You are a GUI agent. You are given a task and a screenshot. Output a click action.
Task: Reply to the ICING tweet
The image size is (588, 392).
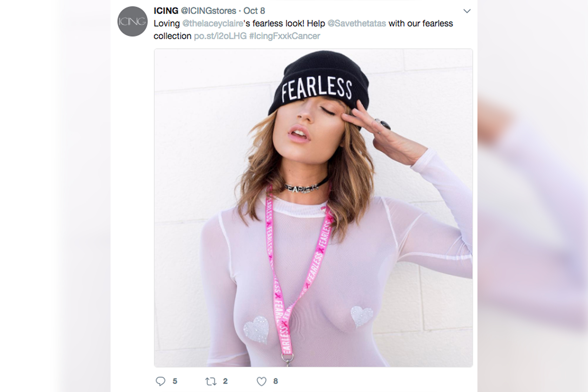161,381
